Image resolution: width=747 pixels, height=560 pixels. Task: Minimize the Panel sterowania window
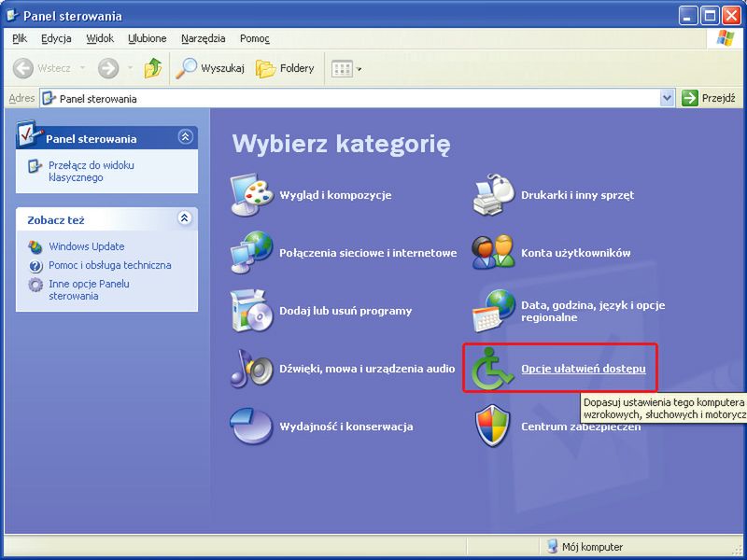point(688,16)
